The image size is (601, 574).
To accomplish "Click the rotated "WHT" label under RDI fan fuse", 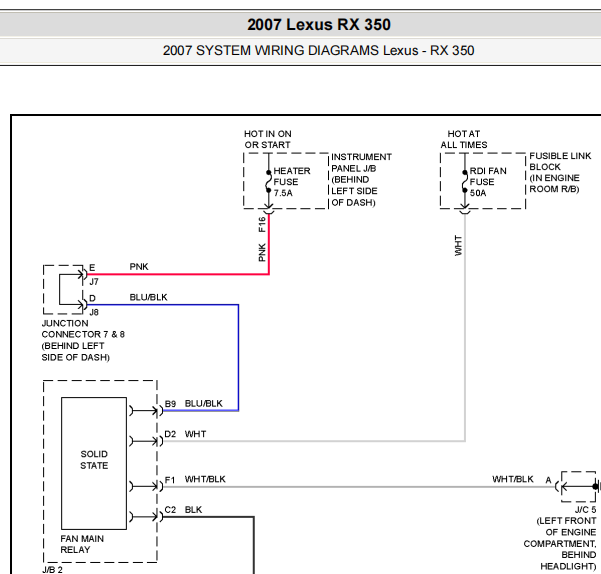I will point(458,246).
